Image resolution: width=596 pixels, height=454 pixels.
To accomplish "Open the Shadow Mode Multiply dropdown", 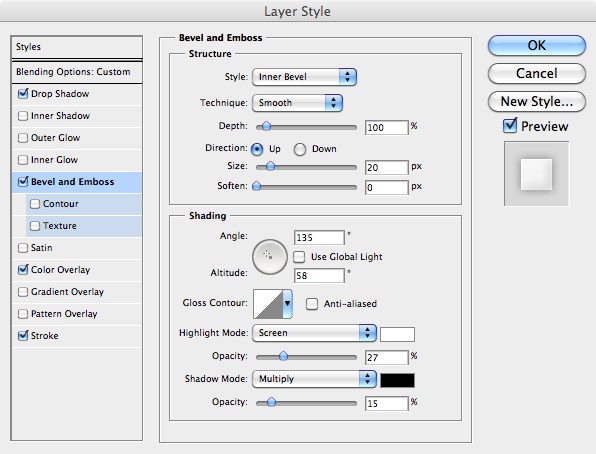I will [x=314, y=379].
